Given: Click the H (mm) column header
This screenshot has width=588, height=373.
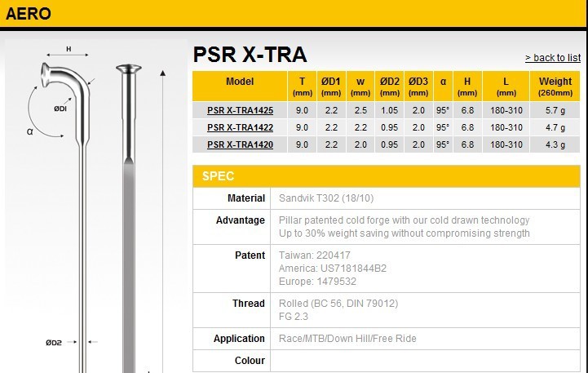Looking at the screenshot, I should (x=467, y=86).
